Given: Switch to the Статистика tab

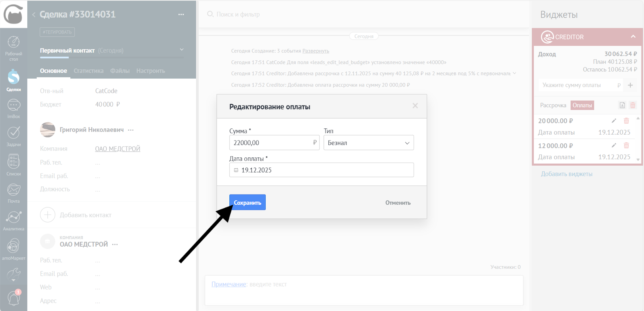Looking at the screenshot, I should click(x=89, y=71).
